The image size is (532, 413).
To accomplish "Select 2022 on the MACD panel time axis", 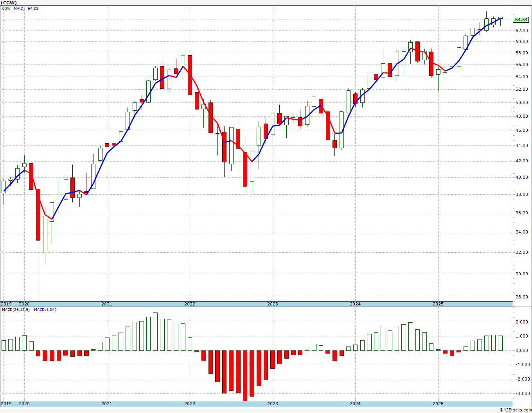I will click(190, 404).
